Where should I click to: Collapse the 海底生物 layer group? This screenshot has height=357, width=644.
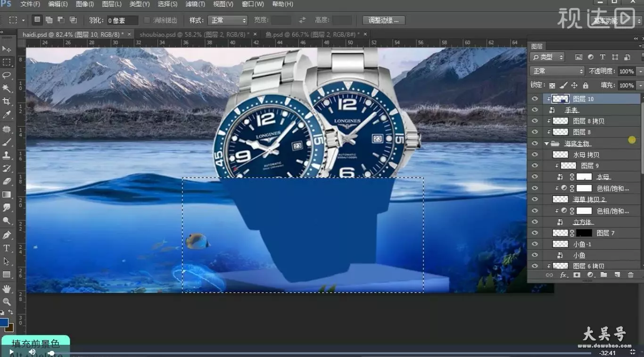tap(547, 144)
